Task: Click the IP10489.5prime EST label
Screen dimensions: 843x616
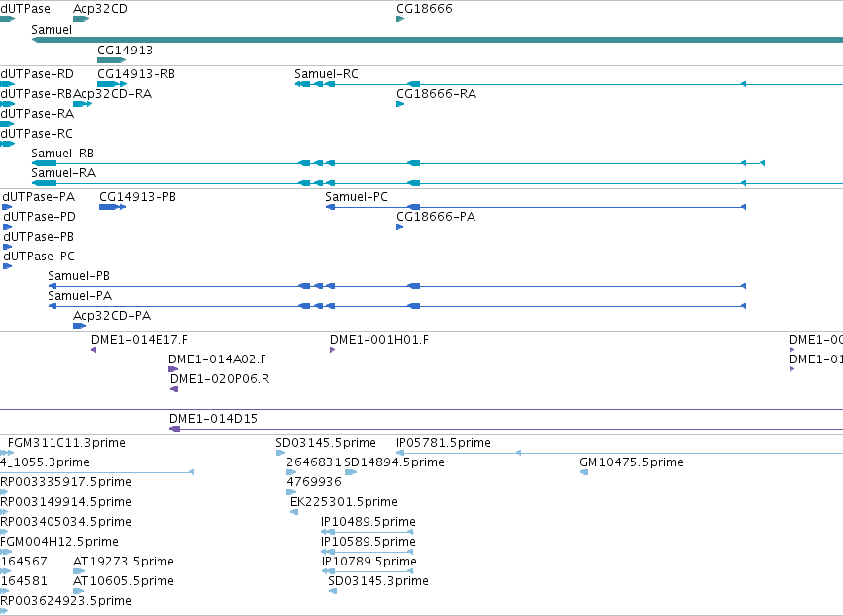Action: pos(369,522)
